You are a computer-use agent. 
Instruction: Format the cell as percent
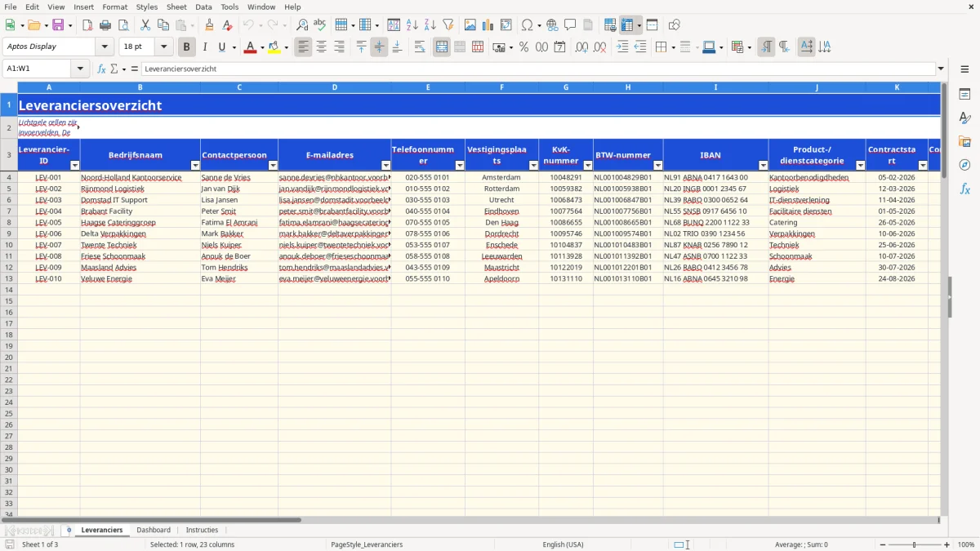pos(523,47)
